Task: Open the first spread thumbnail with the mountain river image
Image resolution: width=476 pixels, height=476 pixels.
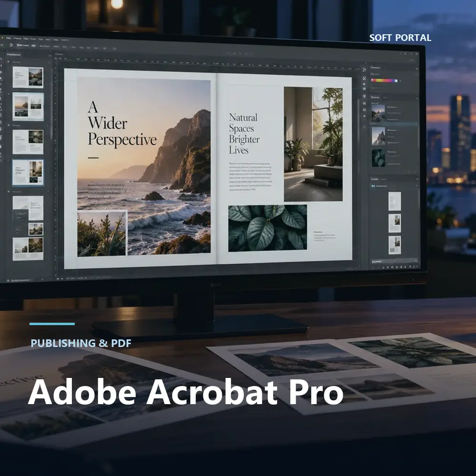Action: (x=28, y=78)
